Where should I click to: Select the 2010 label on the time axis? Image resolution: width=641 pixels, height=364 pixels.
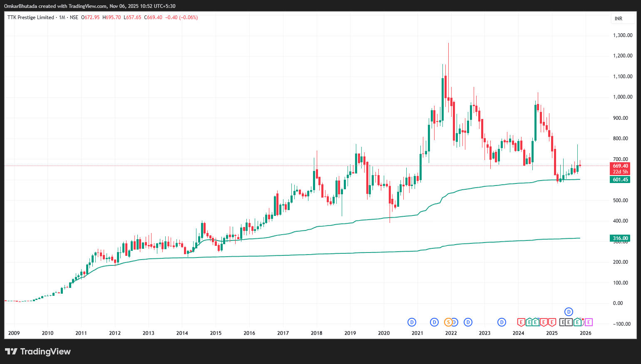47,333
